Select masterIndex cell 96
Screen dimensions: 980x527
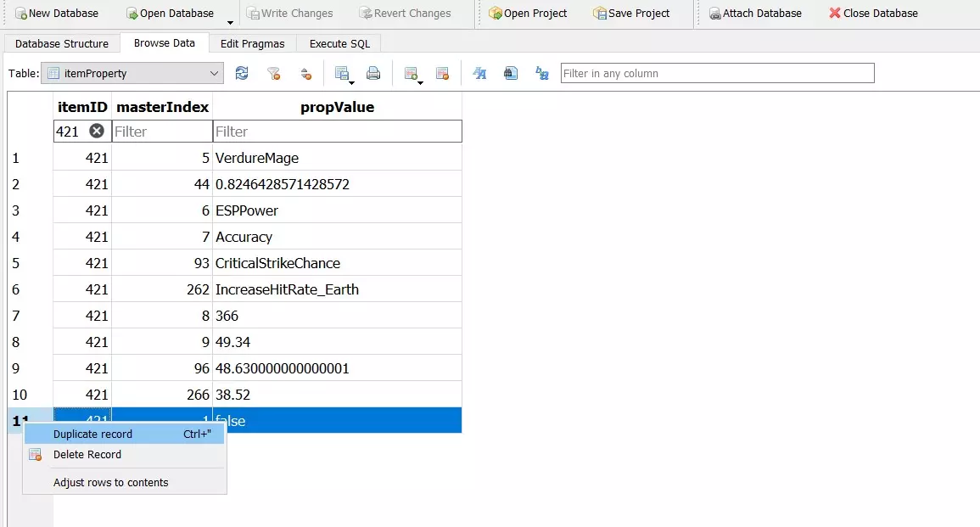click(163, 368)
